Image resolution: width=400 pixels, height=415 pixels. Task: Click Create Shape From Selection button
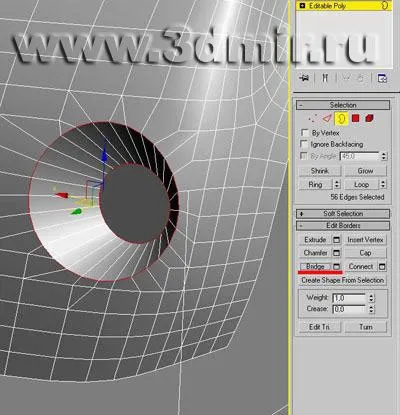(x=343, y=280)
